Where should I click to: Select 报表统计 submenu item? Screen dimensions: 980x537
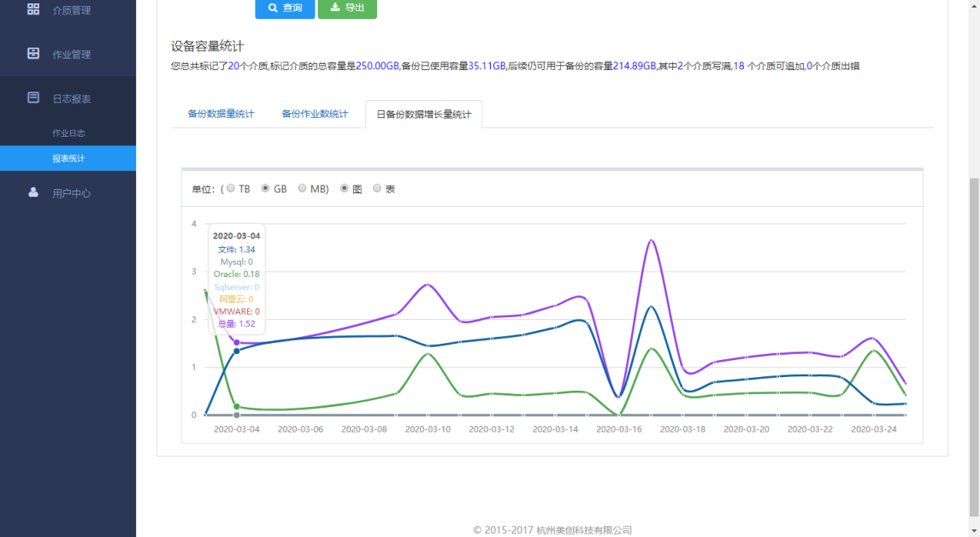click(68, 158)
